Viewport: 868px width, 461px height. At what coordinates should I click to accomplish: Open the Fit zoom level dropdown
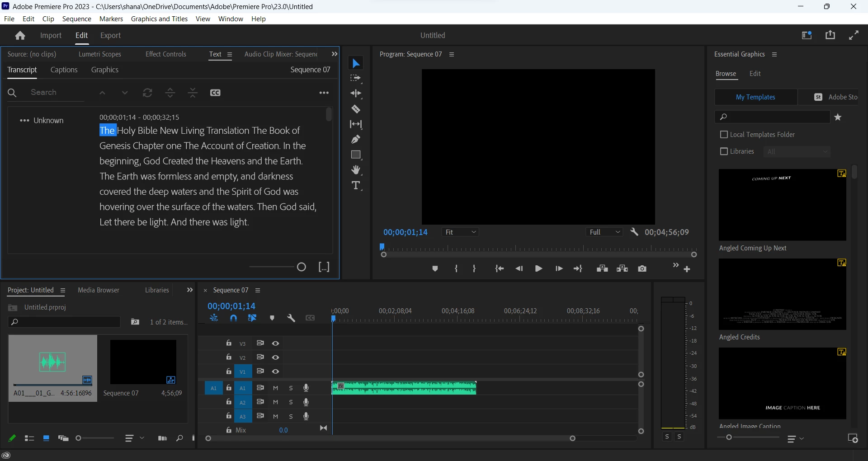461,232
